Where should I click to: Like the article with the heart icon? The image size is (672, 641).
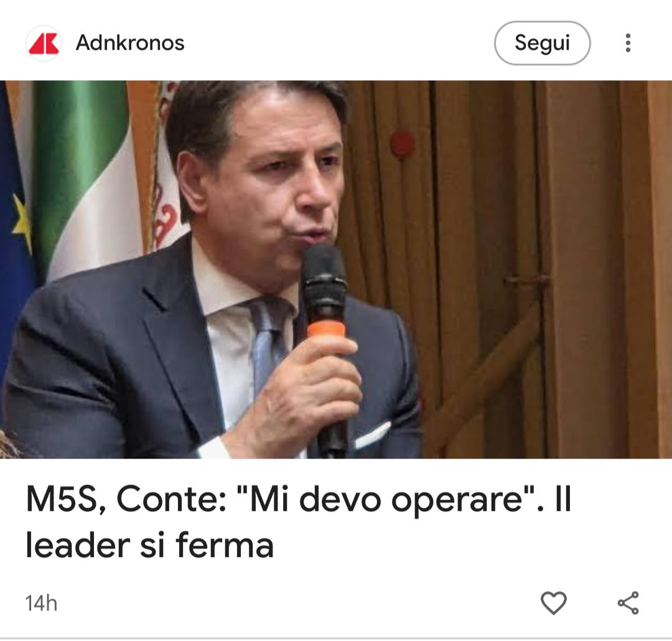pos(554,602)
